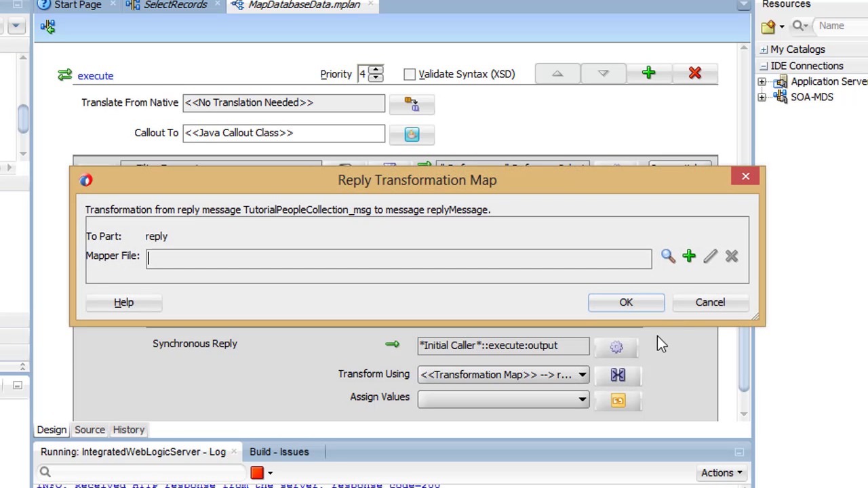The image size is (868, 488).
Task: Select the Running: IntegratedWebLogicServer - Log tab
Action: [x=133, y=451]
